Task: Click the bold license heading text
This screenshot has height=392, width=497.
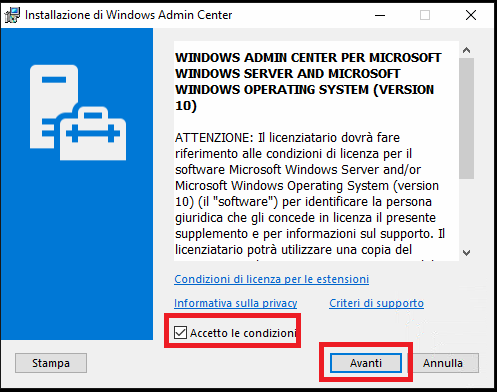Action: click(x=308, y=82)
